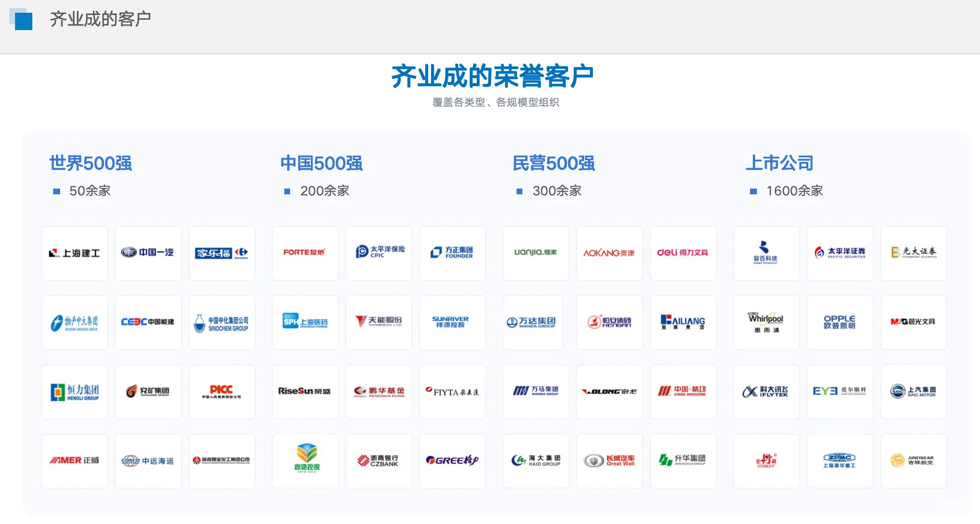This screenshot has height=524, width=980.
Task: Select the 上市公司 heading
Action: 779,163
